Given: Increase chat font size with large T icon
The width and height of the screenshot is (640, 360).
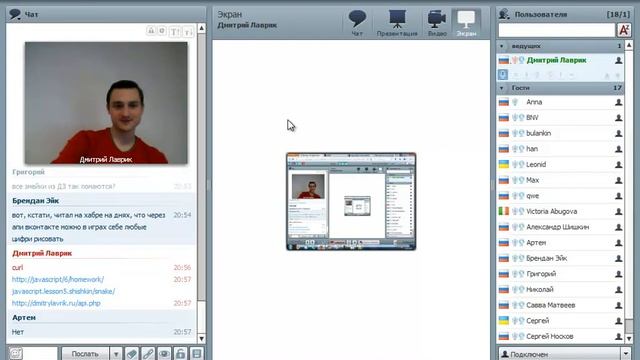Looking at the screenshot, I should [x=175, y=31].
